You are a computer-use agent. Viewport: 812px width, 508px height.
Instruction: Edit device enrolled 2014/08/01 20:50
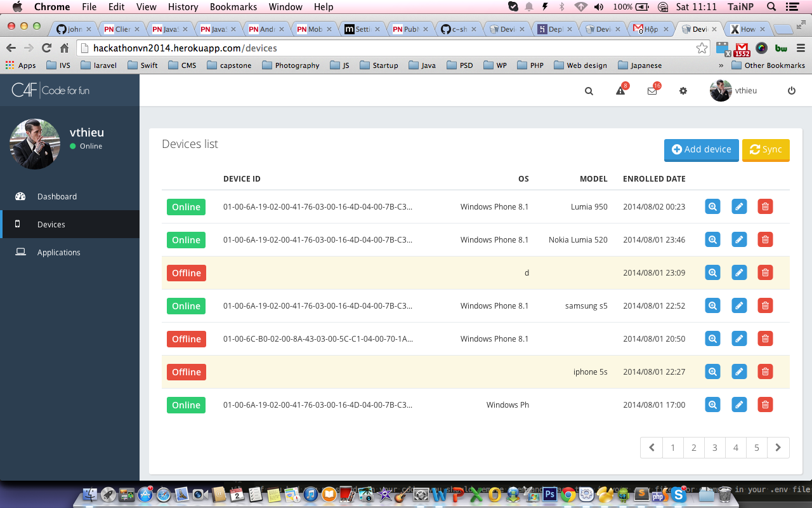tap(739, 338)
